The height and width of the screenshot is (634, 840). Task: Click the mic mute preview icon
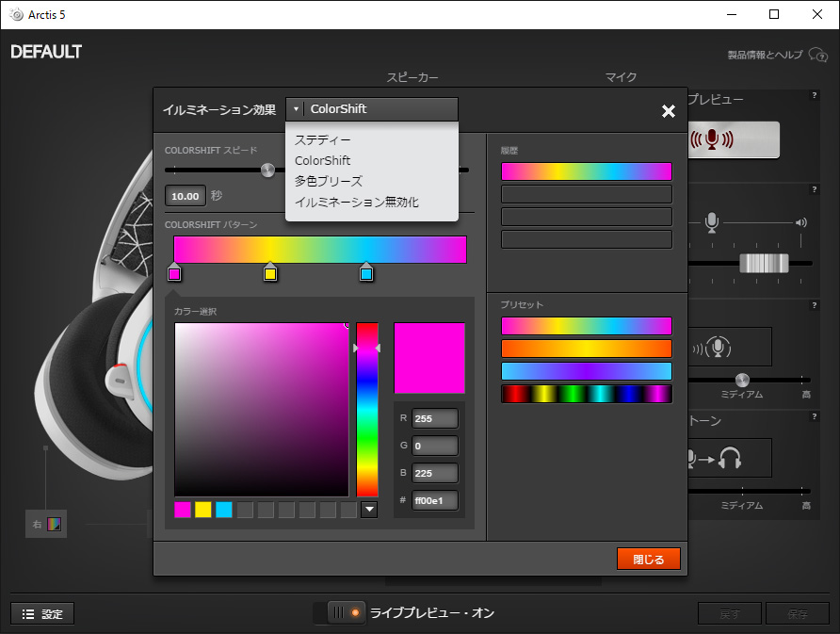[x=712, y=140]
